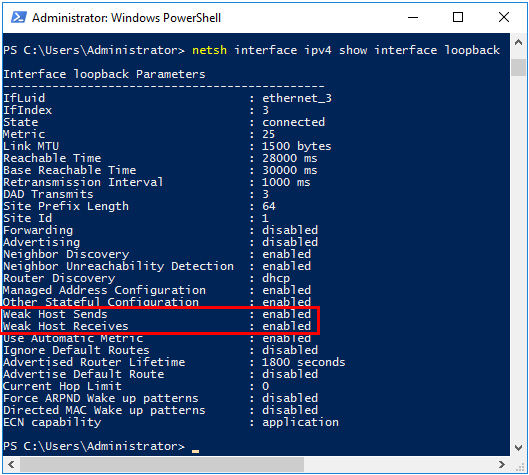Click the 'Weak Host Sends' enabled value
This screenshot has width=529, height=475.
point(286,314)
